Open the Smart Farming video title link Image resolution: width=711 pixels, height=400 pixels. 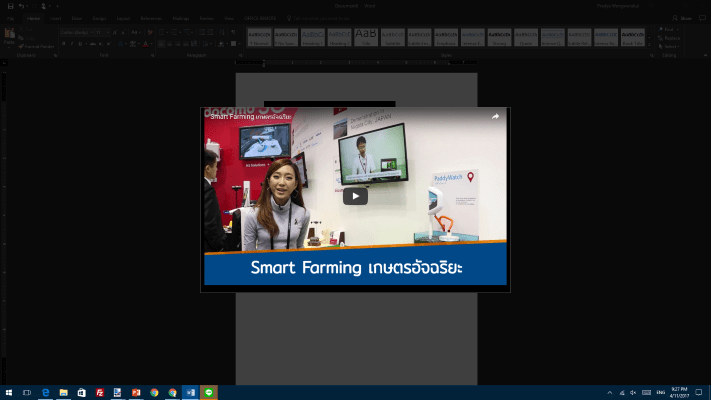point(250,117)
